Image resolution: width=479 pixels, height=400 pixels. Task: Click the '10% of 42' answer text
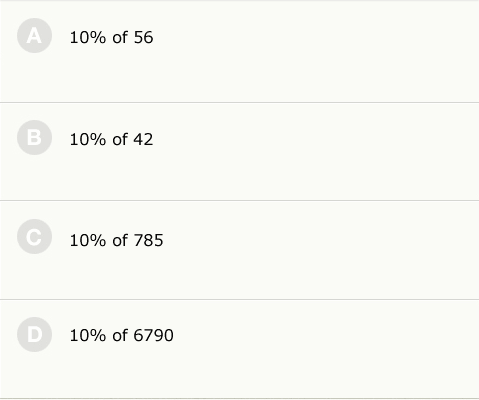pos(111,139)
